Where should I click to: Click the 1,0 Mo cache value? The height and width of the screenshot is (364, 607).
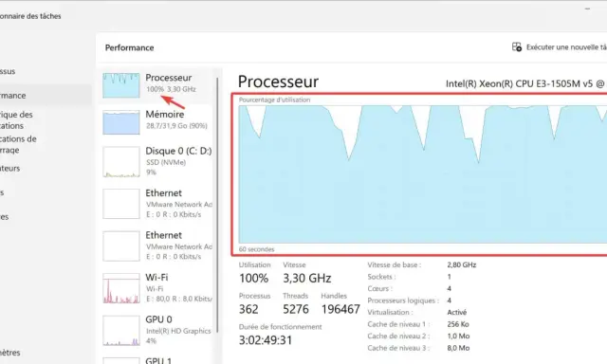(x=458, y=337)
